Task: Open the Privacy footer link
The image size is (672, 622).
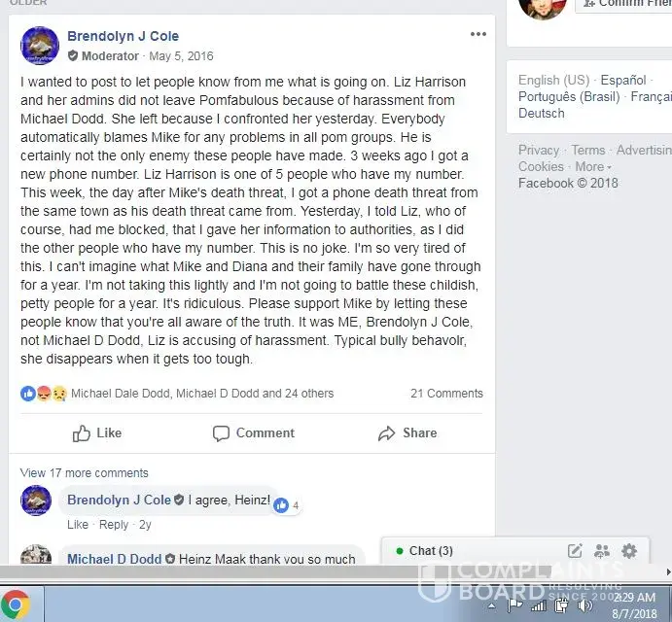Action: [x=539, y=150]
